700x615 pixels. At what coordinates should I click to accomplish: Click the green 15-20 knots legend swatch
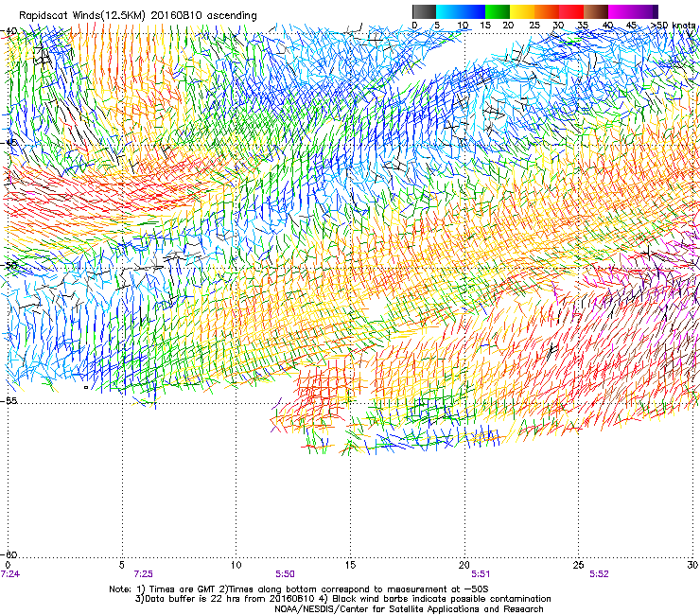[498, 11]
